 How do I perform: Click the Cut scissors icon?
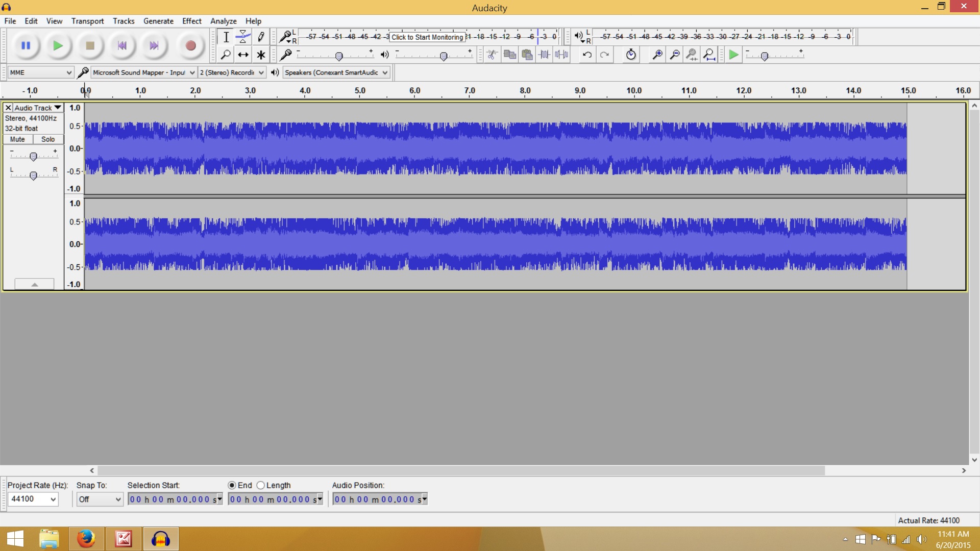(x=492, y=55)
